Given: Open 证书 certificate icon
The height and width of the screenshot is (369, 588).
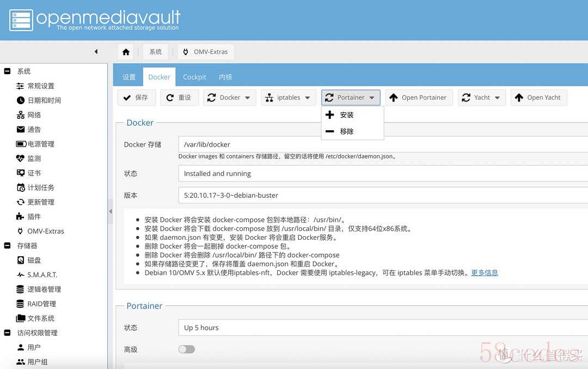Looking at the screenshot, I should (20, 173).
